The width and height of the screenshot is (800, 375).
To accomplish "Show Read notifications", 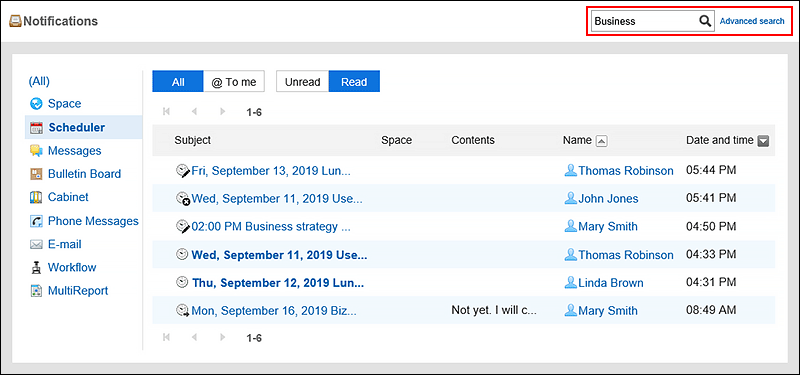I will (354, 82).
